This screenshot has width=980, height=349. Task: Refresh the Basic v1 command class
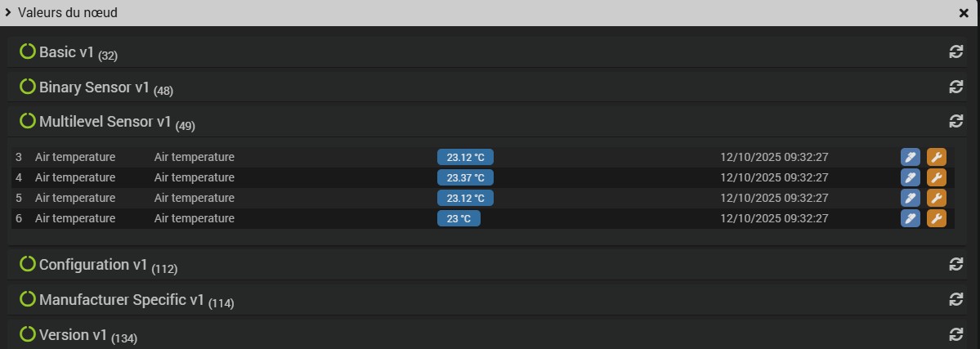pos(955,51)
